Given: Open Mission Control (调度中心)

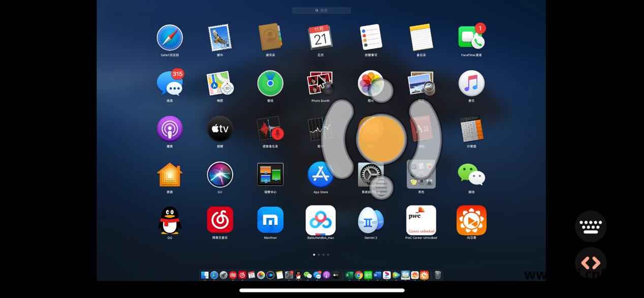Looking at the screenshot, I should pyautogui.click(x=270, y=174).
